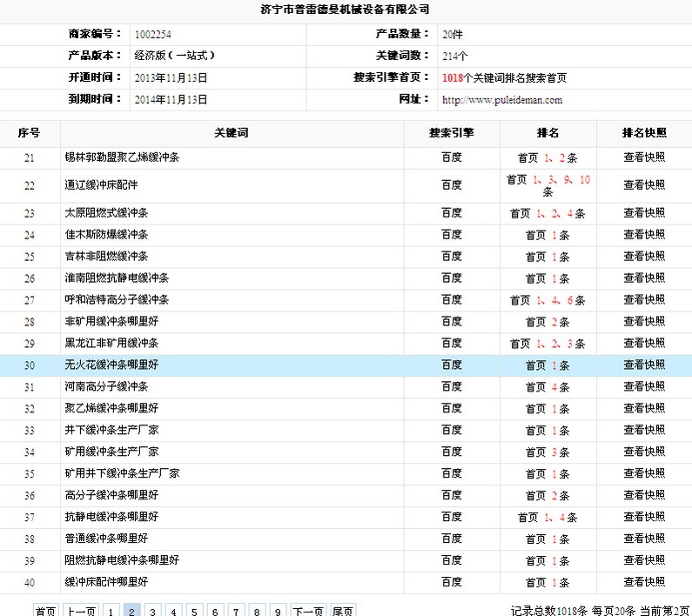View snapshot for keyword row 21
692x616 pixels.
[x=644, y=157]
